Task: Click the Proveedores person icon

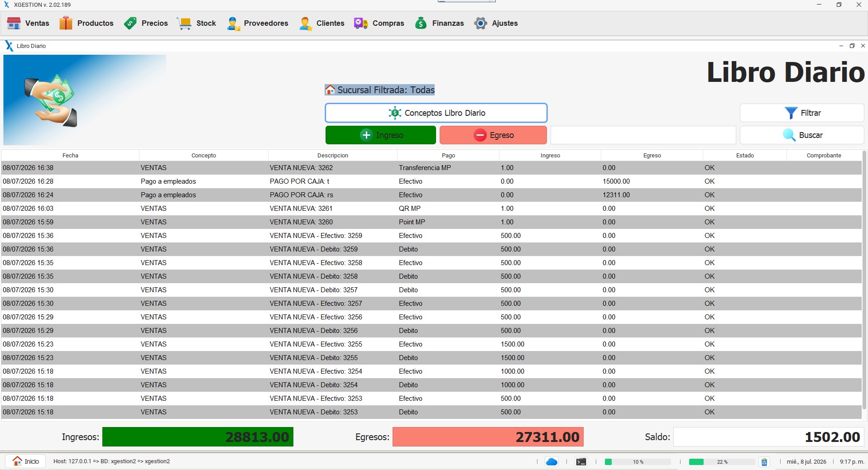Action: pos(233,24)
